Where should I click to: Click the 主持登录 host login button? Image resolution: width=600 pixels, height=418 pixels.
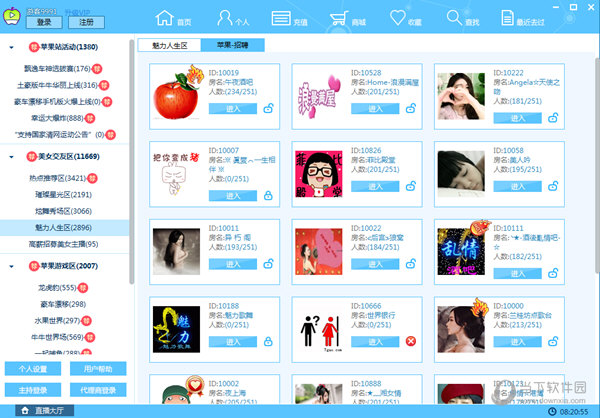pyautogui.click(x=33, y=390)
